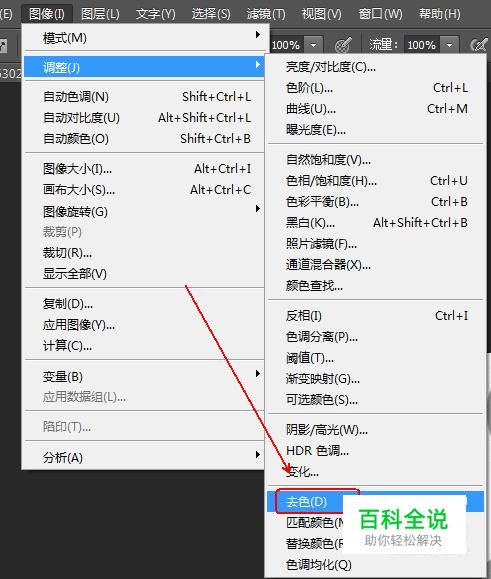Open the 流量 100% dropdown arrow
This screenshot has height=579, width=491.
point(449,45)
